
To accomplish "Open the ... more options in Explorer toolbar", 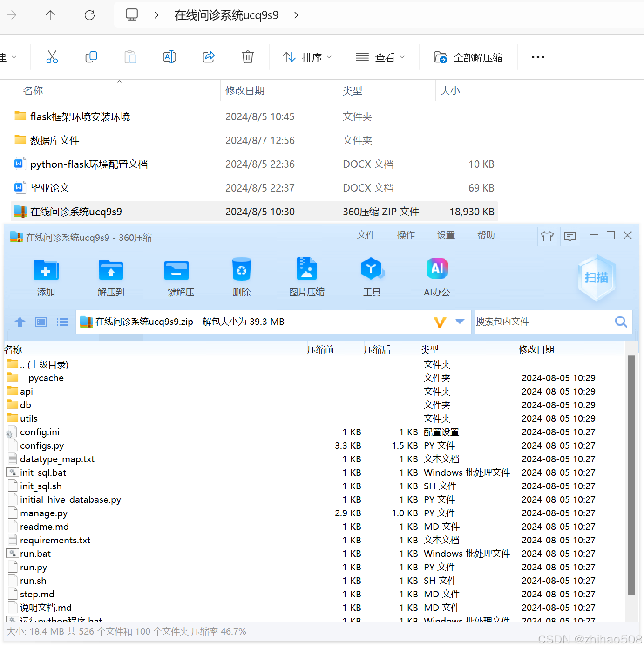I will coord(537,57).
